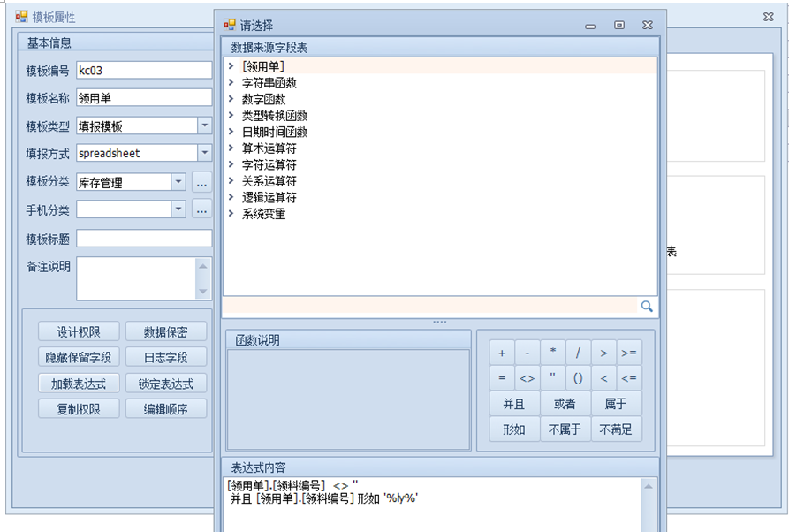Click the ellipsis button beside 模板分类
This screenshot has width=789, height=532.
(202, 183)
